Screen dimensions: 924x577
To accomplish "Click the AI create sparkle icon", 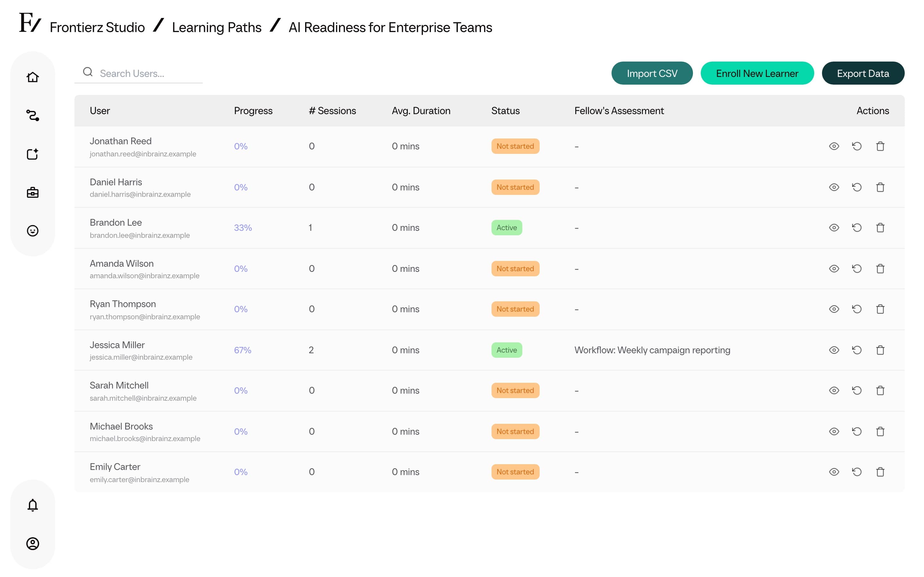I will coord(32,154).
